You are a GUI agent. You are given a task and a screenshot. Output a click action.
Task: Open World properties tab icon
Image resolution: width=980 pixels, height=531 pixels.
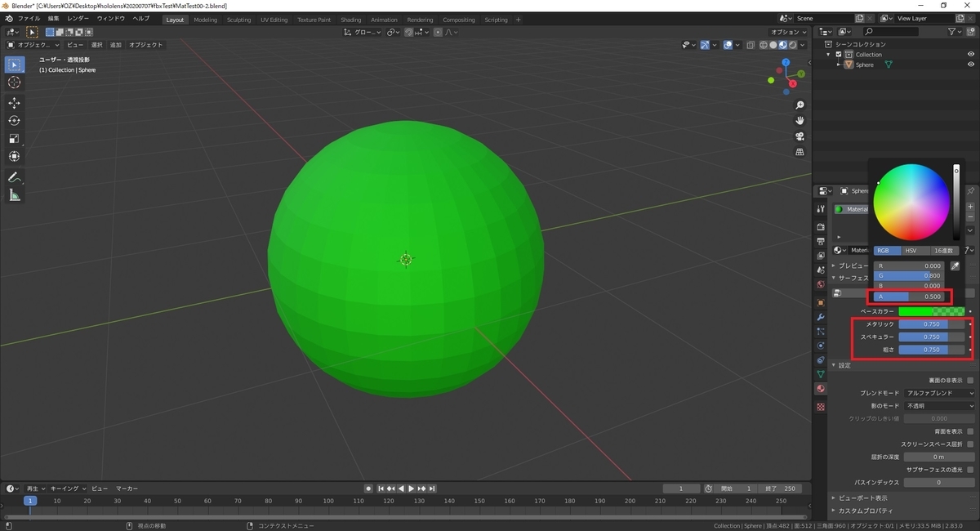point(821,284)
